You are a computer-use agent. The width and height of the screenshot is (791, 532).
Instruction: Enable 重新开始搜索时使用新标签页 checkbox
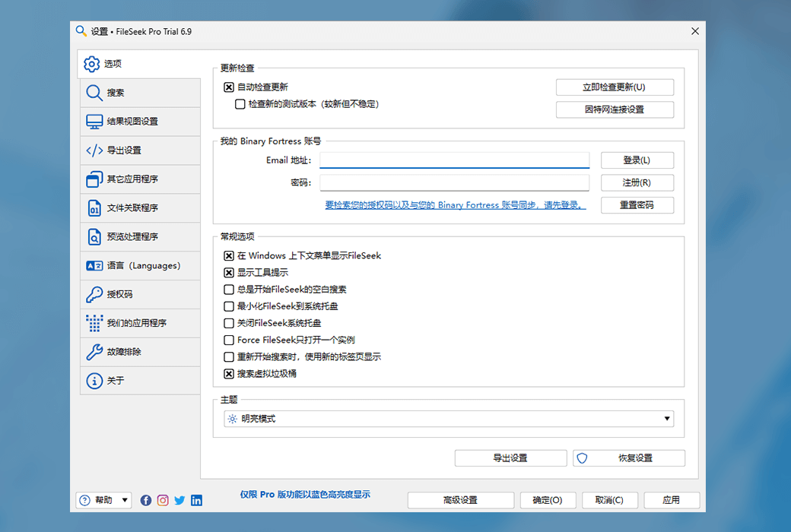(x=228, y=357)
